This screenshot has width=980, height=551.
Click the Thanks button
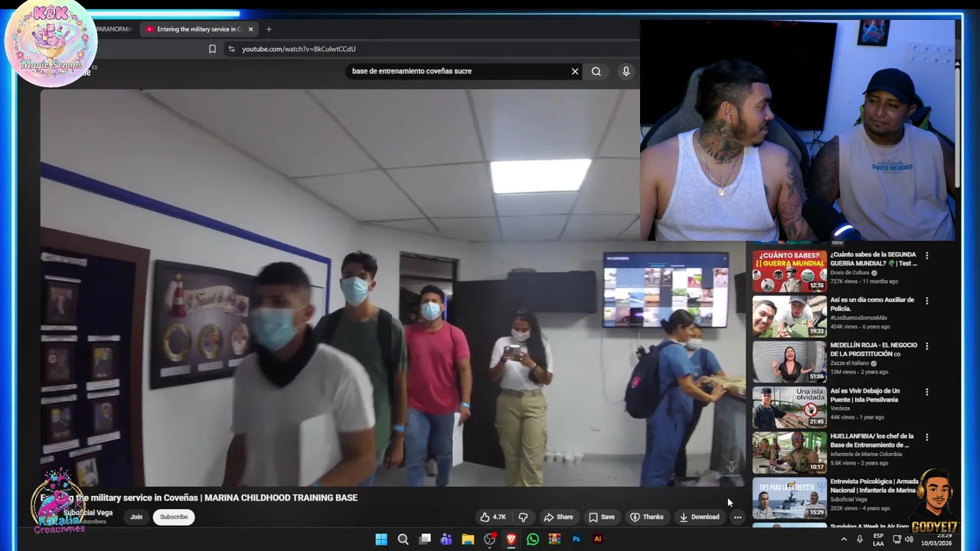pyautogui.click(x=646, y=517)
